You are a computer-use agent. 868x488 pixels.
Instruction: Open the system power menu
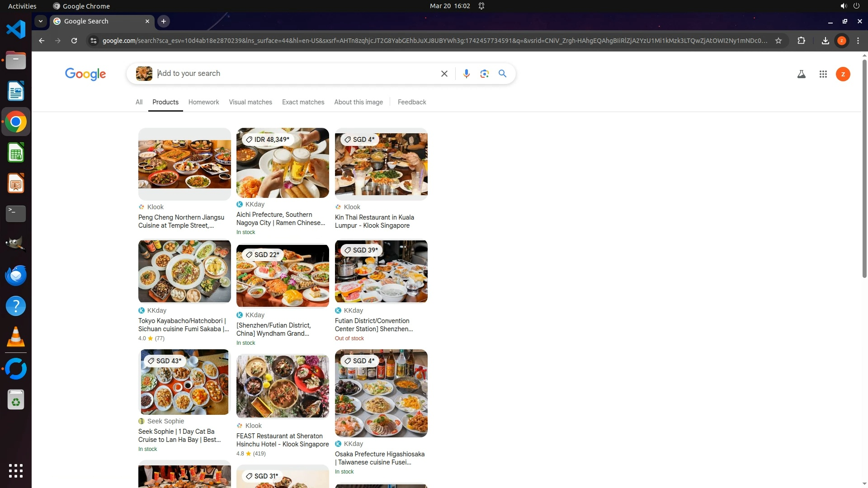(x=856, y=6)
